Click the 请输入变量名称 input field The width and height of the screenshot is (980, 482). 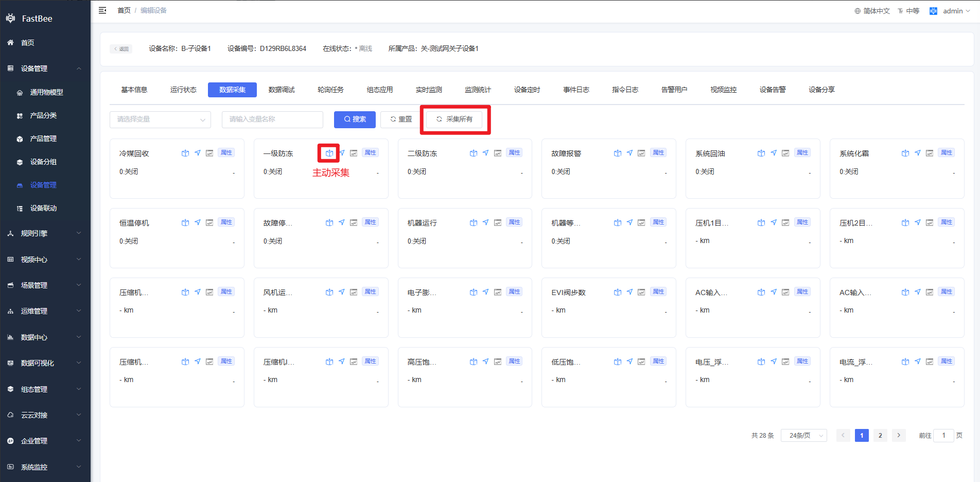[272, 119]
